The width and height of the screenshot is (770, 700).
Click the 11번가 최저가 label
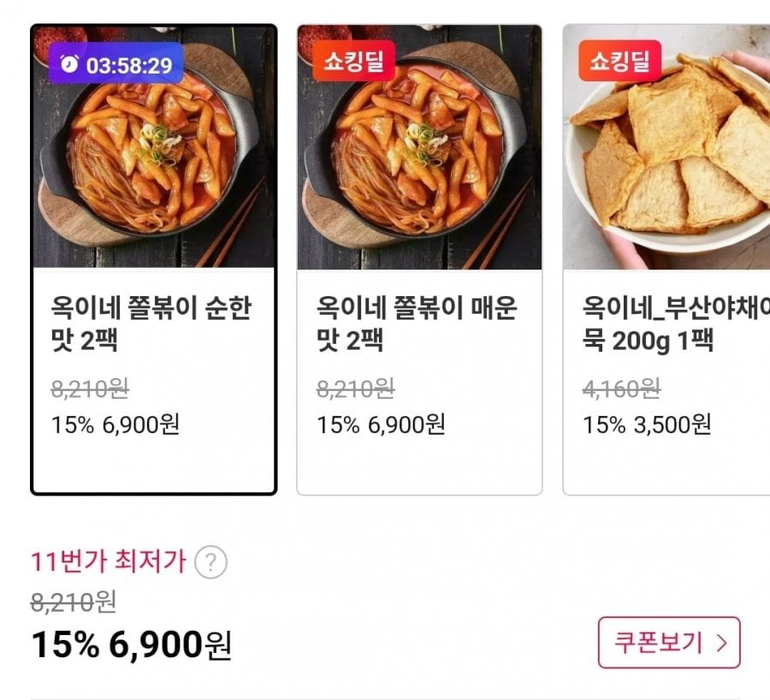[x=108, y=562]
